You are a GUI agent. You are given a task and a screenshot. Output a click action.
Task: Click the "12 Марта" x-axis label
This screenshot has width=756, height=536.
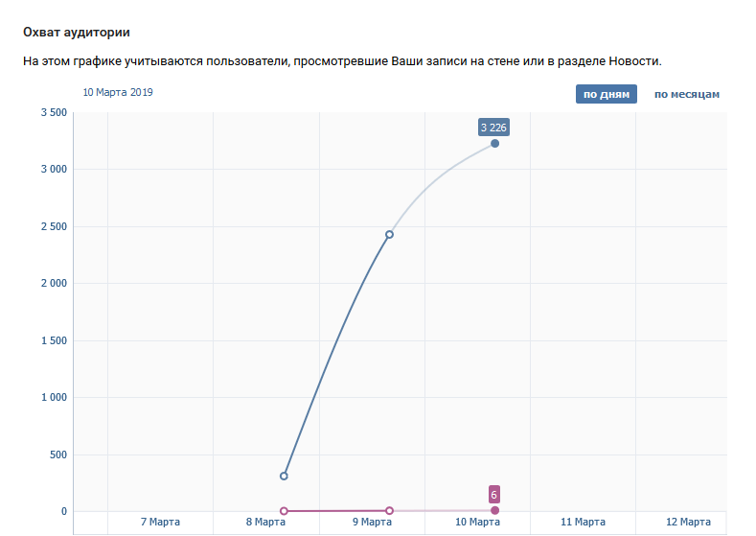(x=688, y=522)
